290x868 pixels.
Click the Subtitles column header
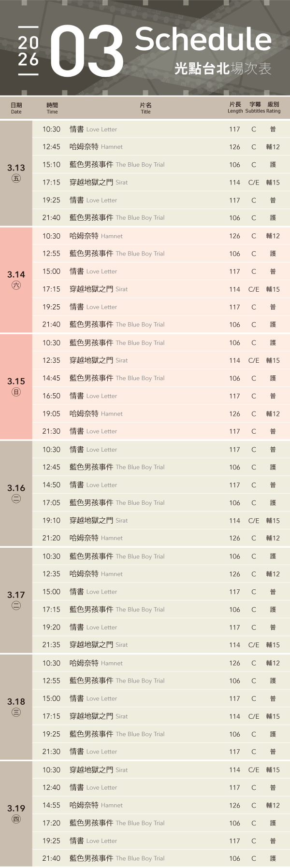coord(255,108)
